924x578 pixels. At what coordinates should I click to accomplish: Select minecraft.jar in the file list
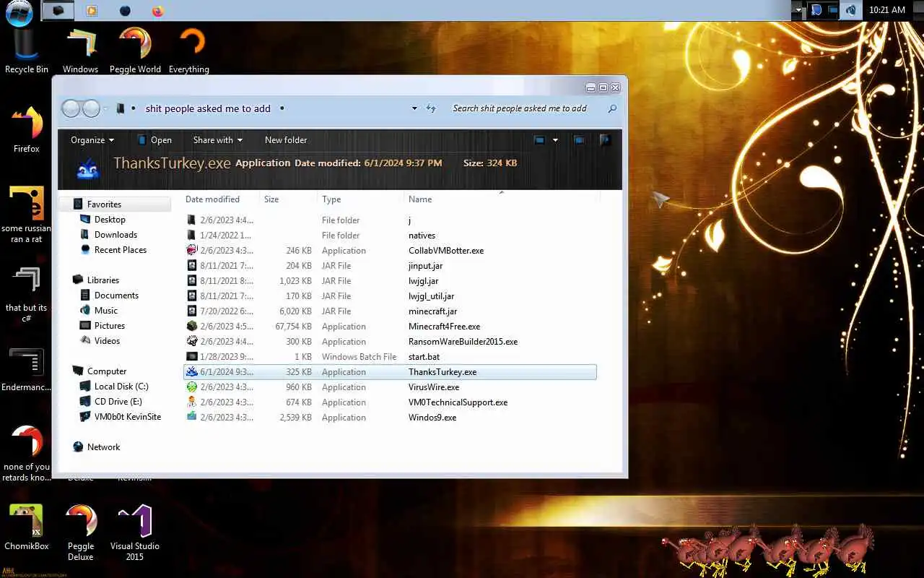(x=390, y=311)
